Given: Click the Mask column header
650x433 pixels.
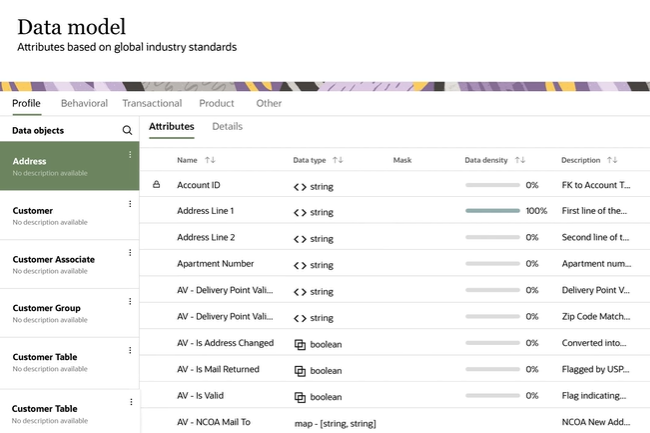Looking at the screenshot, I should 402,160.
